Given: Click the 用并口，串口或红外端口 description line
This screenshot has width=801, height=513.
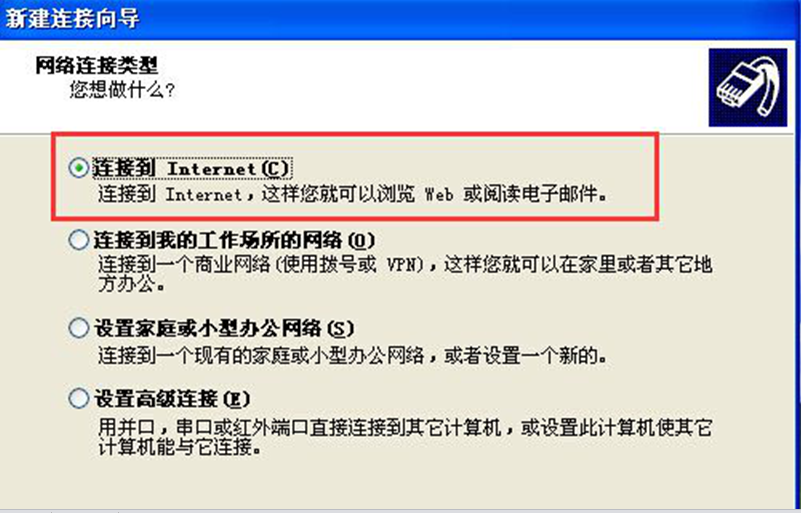Looking at the screenshot, I should click(x=405, y=427).
